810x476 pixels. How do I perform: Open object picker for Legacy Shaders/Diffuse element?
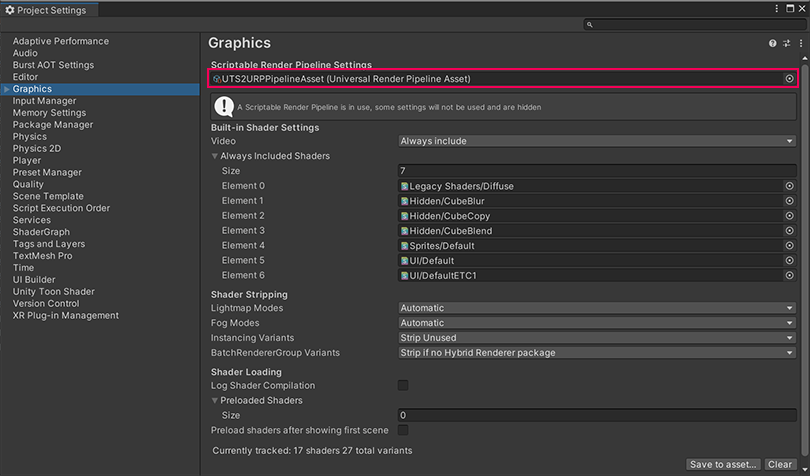789,186
